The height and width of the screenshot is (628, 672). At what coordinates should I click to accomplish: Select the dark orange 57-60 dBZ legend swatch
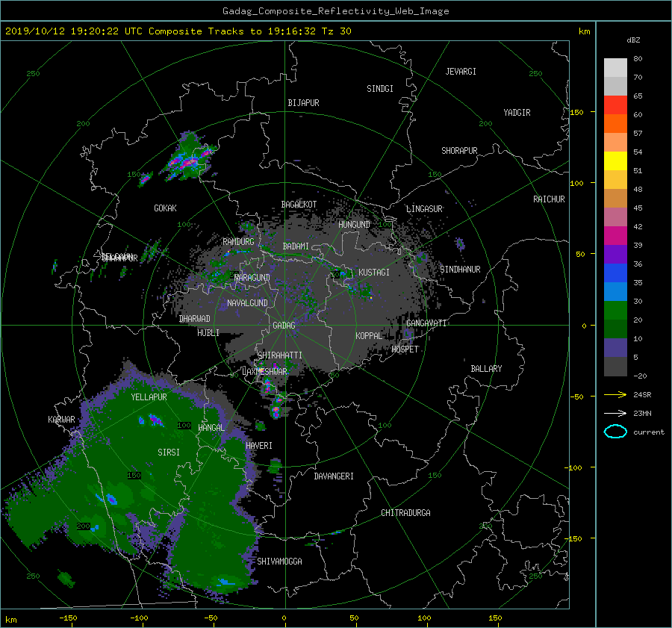coord(615,123)
